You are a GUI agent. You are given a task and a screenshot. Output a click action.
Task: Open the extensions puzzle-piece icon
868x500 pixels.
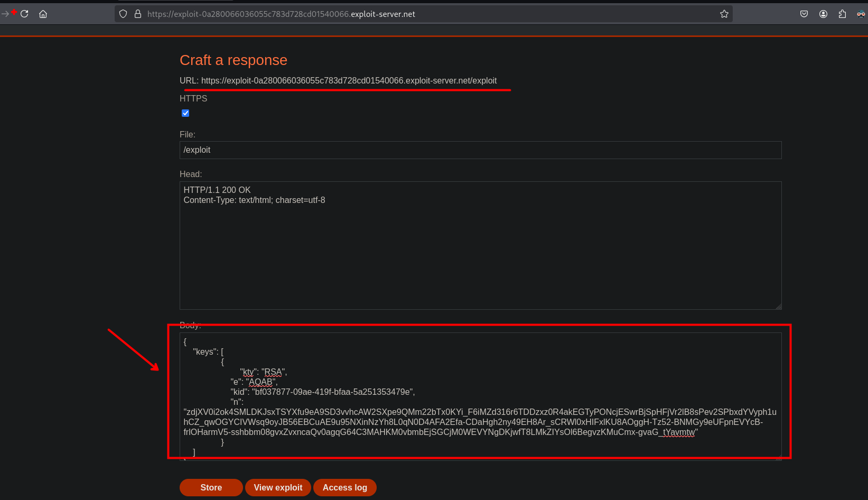[x=842, y=14]
